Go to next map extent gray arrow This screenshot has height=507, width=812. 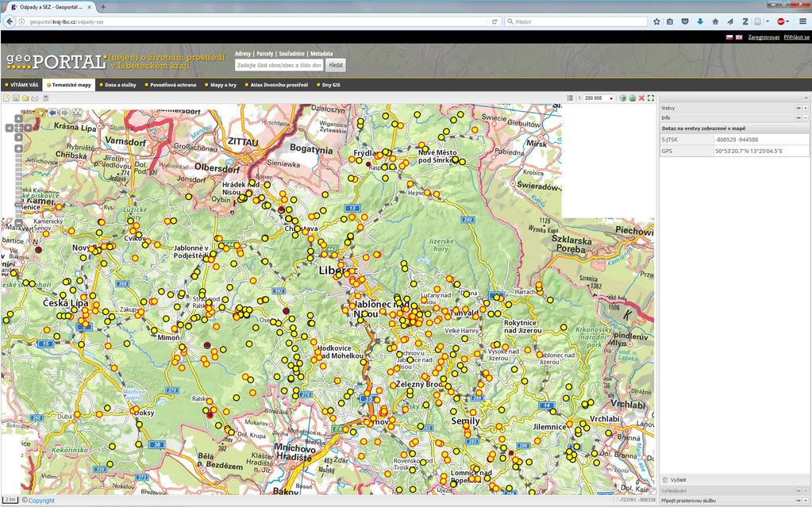(65, 113)
